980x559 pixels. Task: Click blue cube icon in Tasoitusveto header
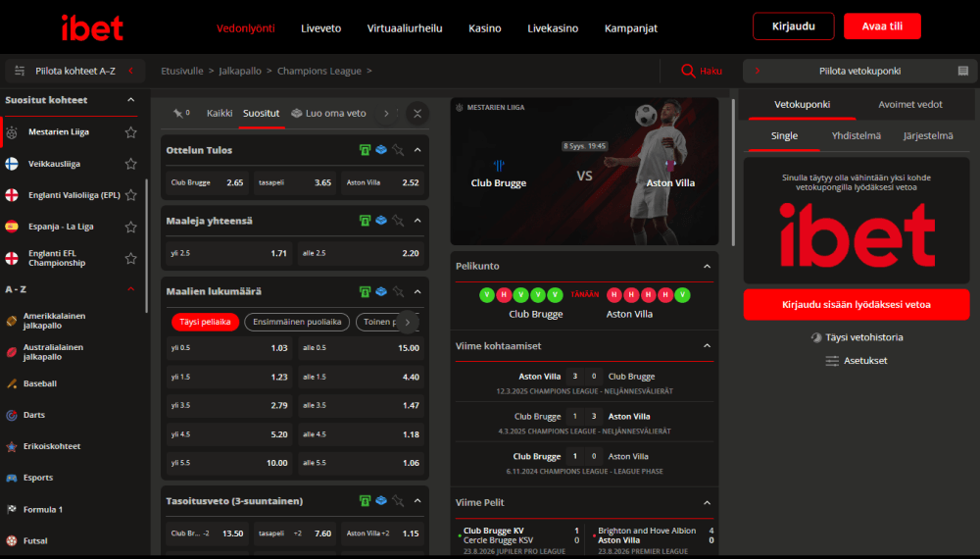[x=381, y=501]
